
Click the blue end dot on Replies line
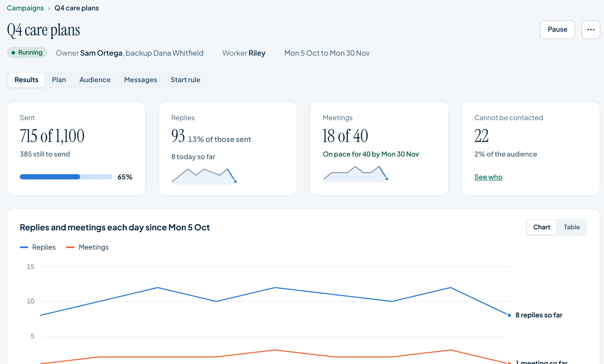pos(509,315)
